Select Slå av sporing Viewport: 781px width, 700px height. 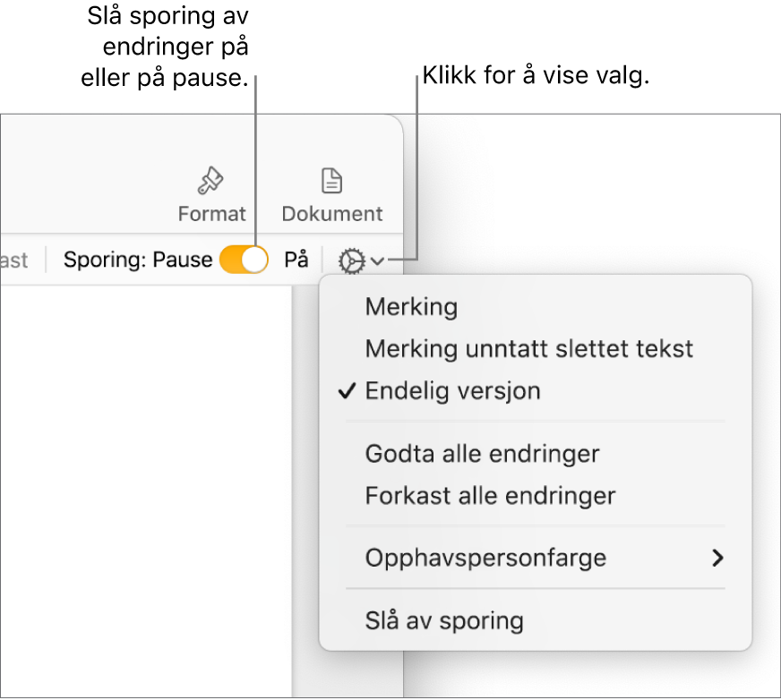tap(443, 619)
